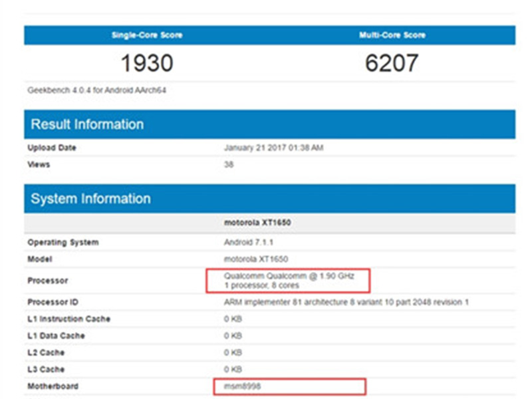
Task: Click the Model row label
Action: [40, 259]
